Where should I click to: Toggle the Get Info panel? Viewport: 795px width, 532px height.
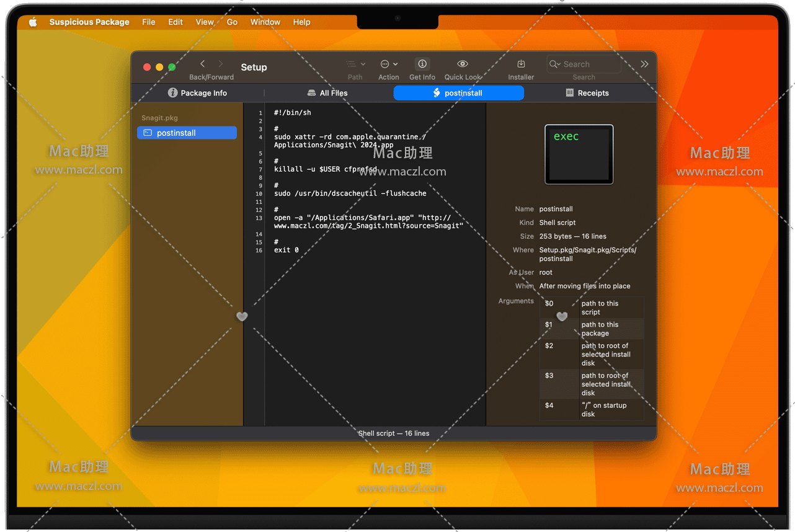[422, 64]
